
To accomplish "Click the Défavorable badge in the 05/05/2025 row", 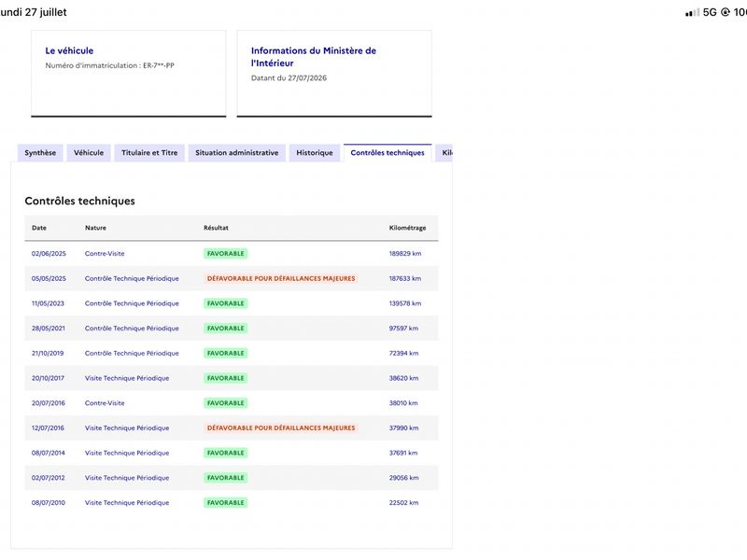I will pos(281,278).
